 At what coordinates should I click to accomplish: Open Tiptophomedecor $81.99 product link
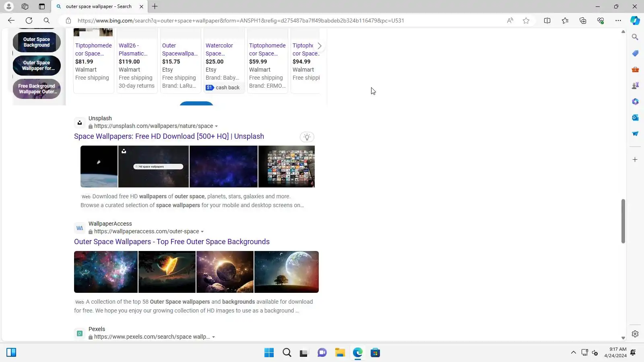[x=93, y=49]
